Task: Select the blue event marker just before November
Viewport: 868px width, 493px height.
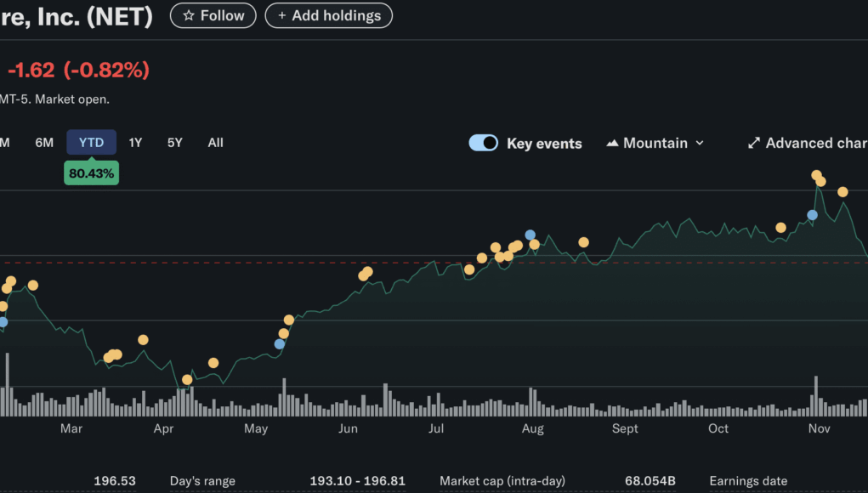Action: click(x=812, y=215)
